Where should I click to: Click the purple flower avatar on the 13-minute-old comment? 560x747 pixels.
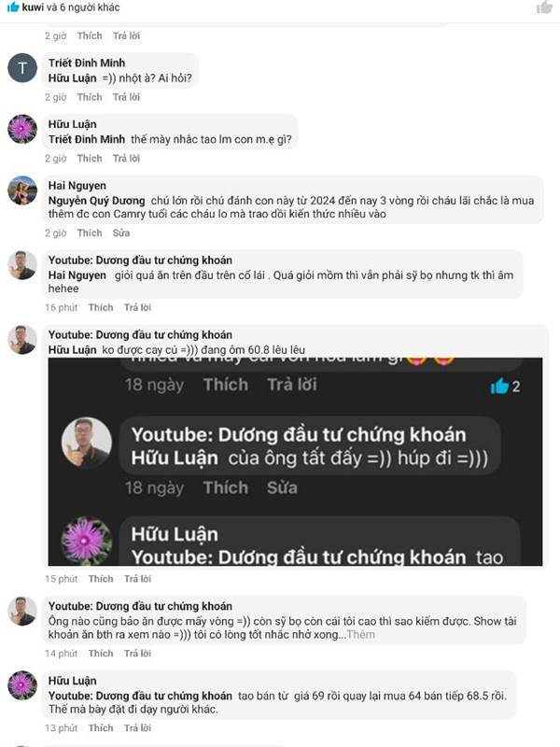tap(22, 685)
